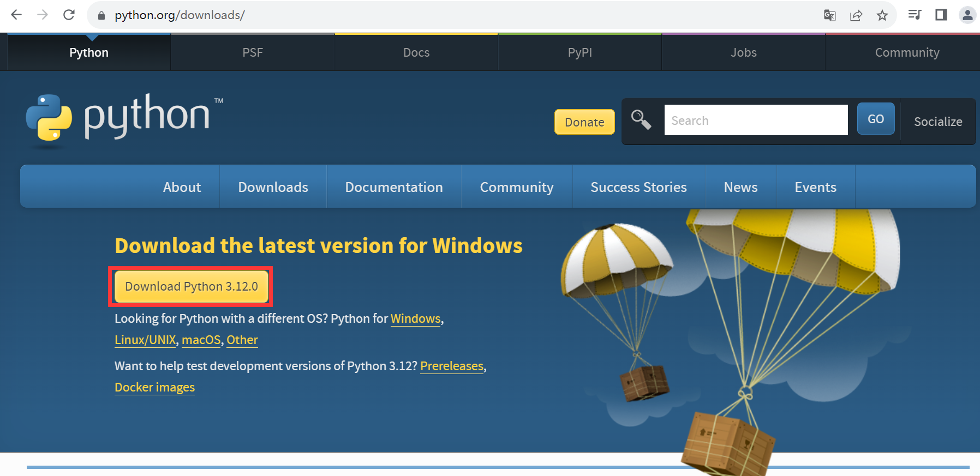Open the Documentation navigation menu
The height and width of the screenshot is (476, 980).
pyautogui.click(x=394, y=187)
